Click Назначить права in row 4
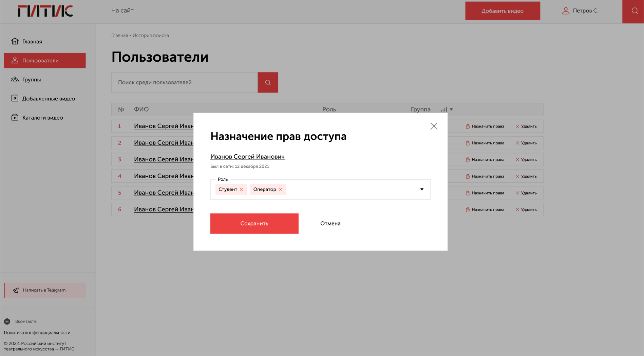This screenshot has height=356, width=644. coord(485,176)
